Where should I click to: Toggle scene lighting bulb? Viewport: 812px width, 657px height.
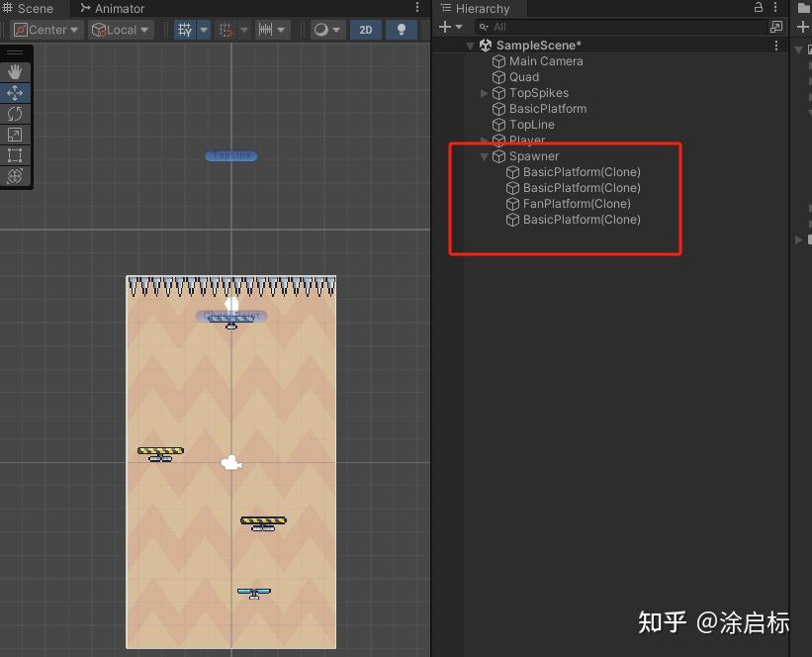click(x=402, y=30)
